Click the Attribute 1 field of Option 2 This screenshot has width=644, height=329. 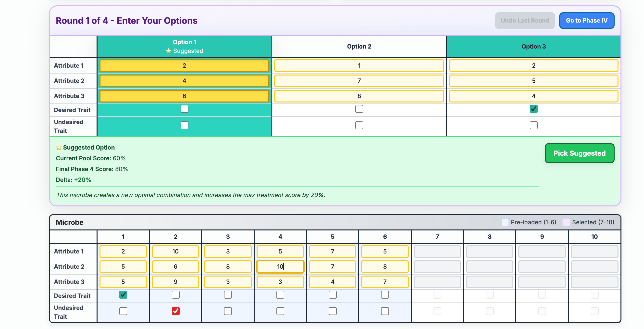tap(359, 65)
